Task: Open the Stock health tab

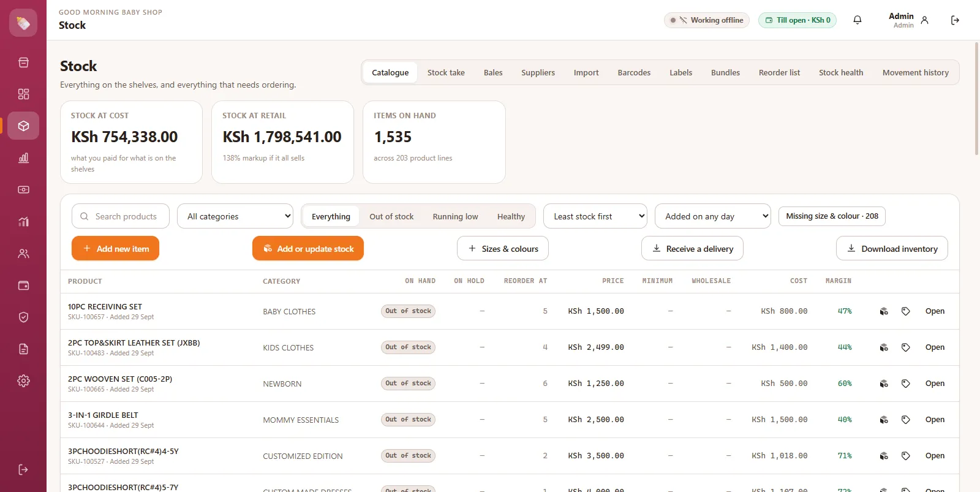Action: [841, 72]
